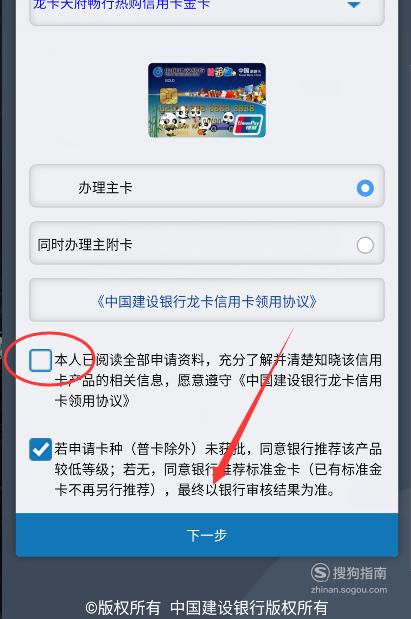Screen dimensions: 411x619
Task: Click the 搜狗指南 S logo icon
Action: 320,572
